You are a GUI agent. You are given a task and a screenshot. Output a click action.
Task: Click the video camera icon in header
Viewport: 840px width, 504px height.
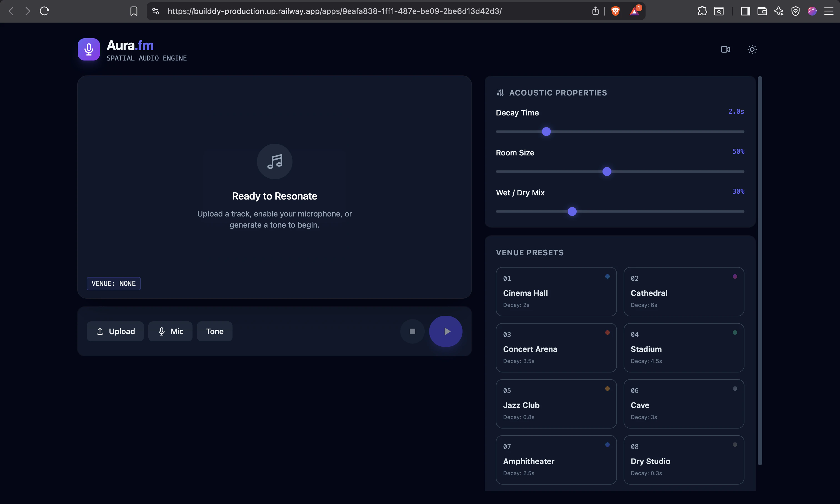(x=725, y=50)
